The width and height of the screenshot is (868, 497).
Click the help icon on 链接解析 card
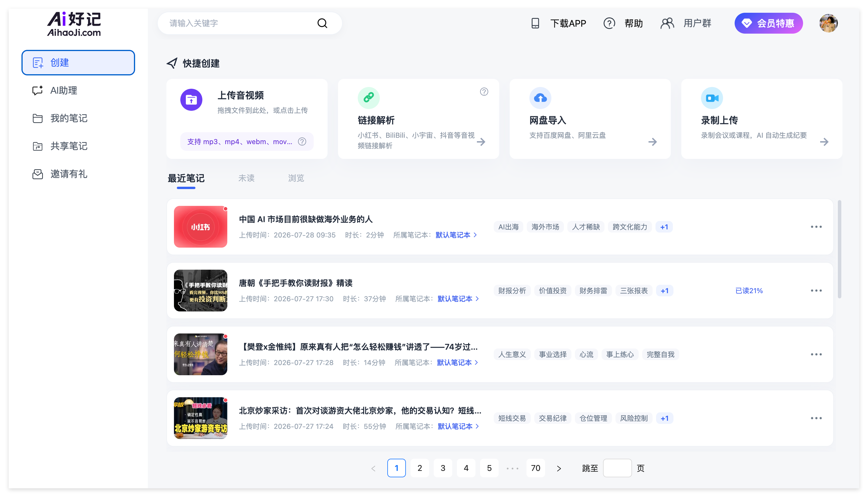(x=484, y=91)
